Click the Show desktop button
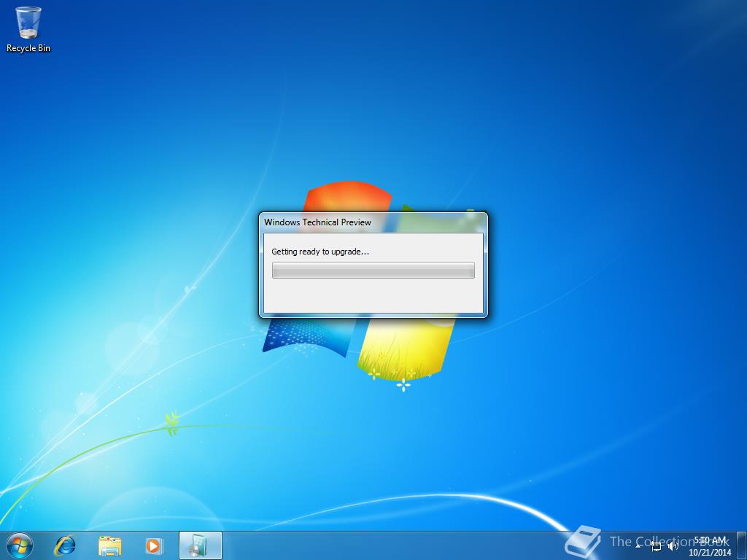The image size is (747, 560). tap(742, 545)
